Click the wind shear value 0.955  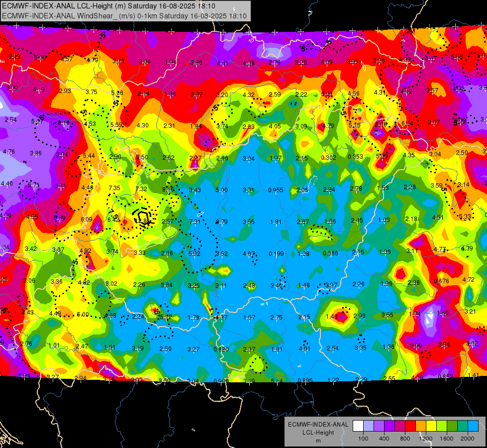(x=276, y=190)
